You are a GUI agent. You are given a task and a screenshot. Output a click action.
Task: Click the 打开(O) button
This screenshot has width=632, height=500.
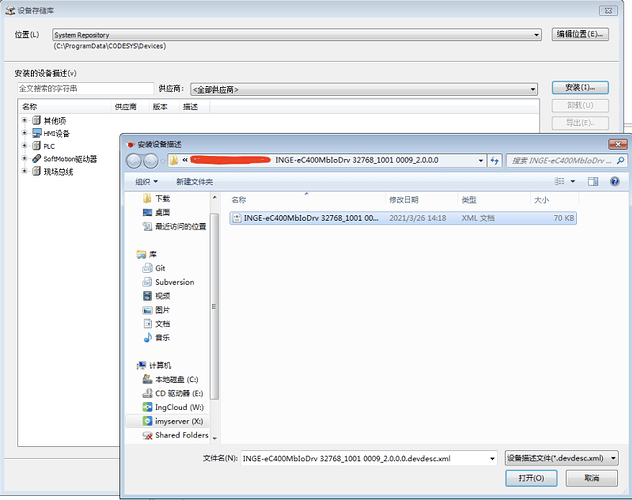point(531,478)
